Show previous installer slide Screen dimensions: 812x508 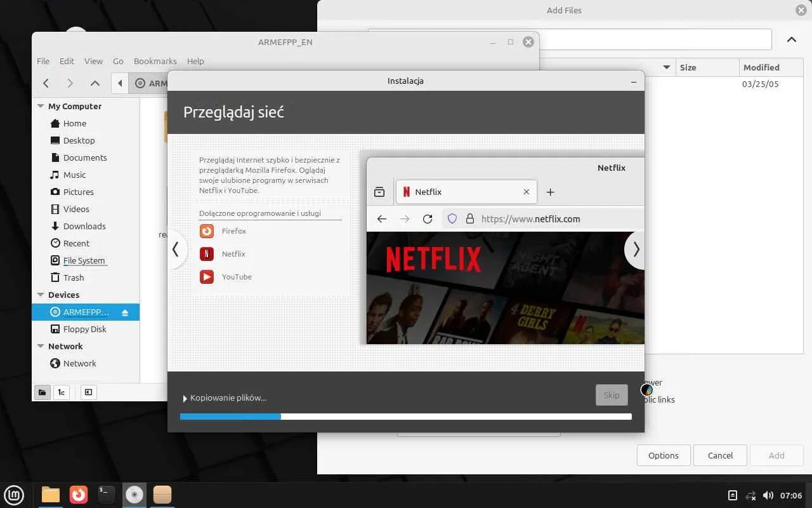pyautogui.click(x=176, y=249)
